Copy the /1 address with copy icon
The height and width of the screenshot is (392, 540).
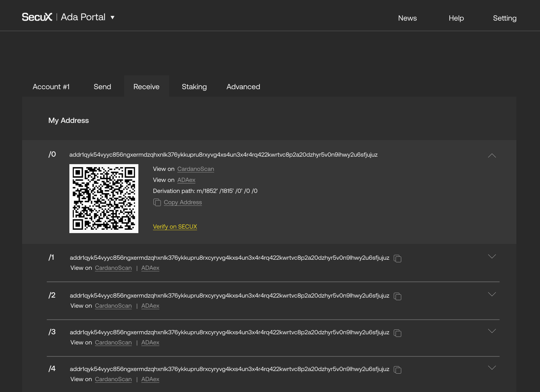coord(398,259)
